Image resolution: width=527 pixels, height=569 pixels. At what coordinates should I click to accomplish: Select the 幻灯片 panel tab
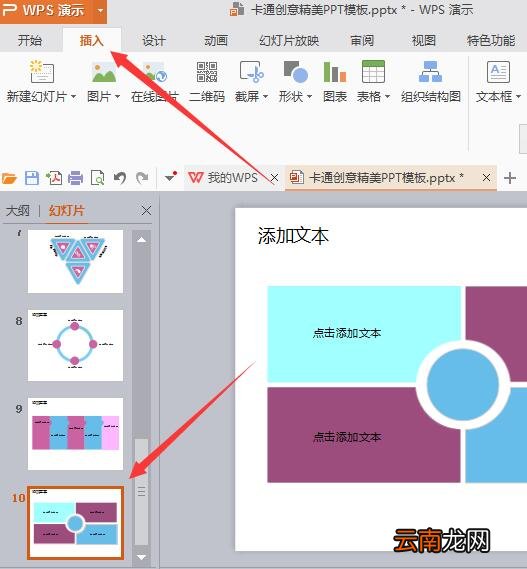(x=67, y=210)
